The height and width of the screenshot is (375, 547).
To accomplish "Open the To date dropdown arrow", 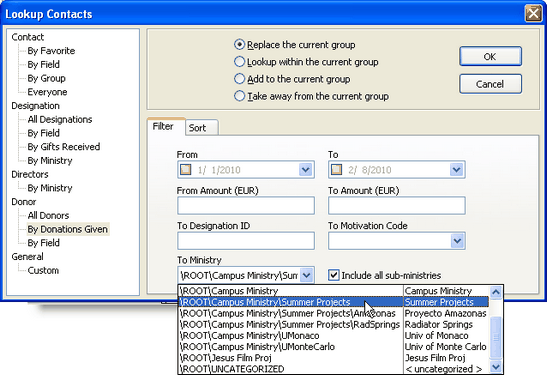I will tap(456, 170).
